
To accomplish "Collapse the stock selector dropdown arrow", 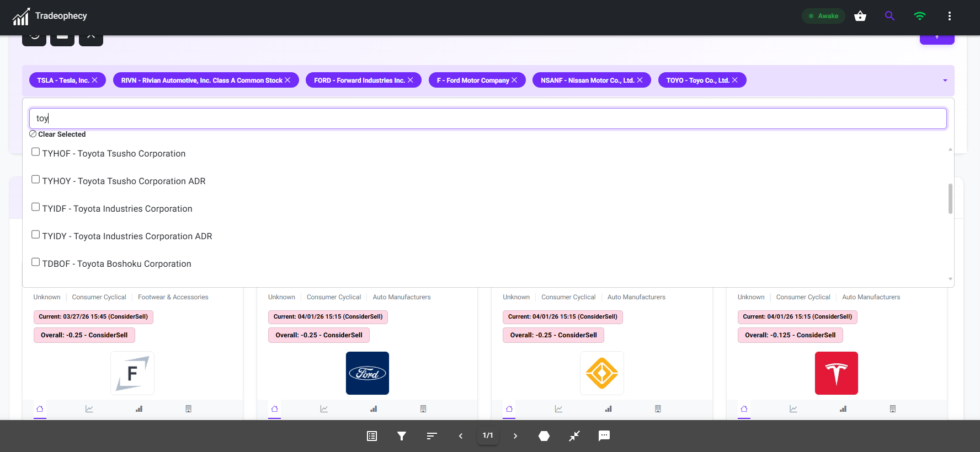I will click(945, 80).
